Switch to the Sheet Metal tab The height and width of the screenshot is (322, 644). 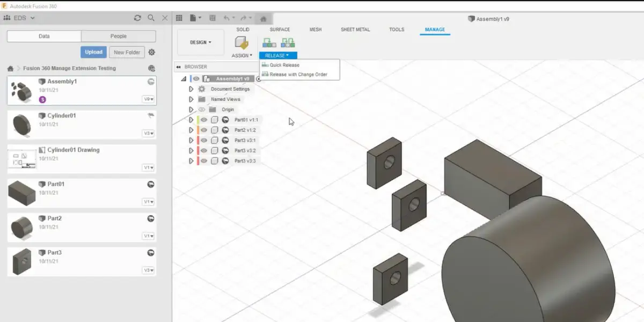point(355,30)
